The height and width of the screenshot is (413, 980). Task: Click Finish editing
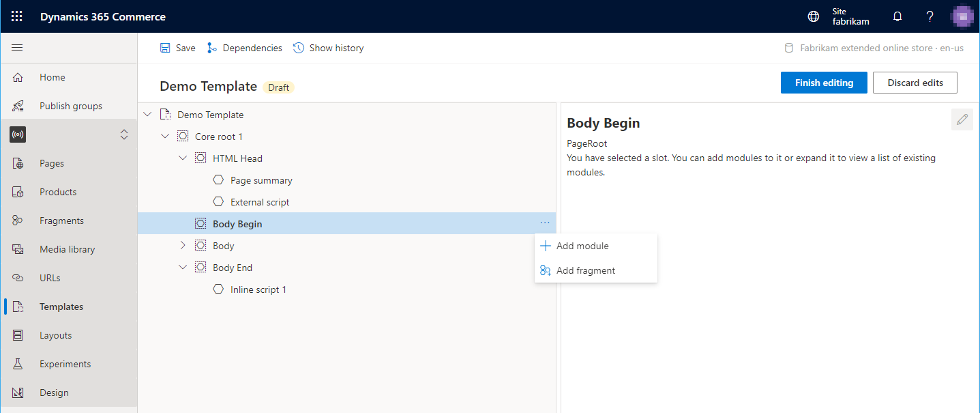point(824,82)
